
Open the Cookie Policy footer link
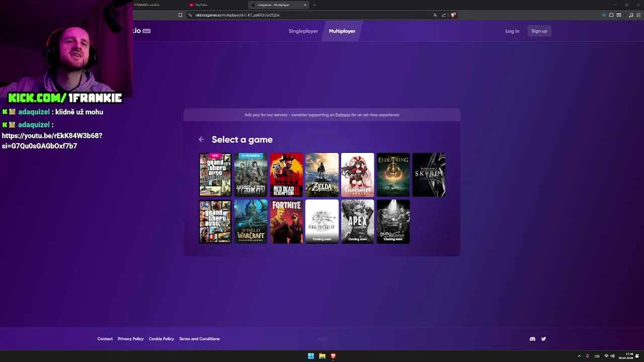(x=162, y=339)
